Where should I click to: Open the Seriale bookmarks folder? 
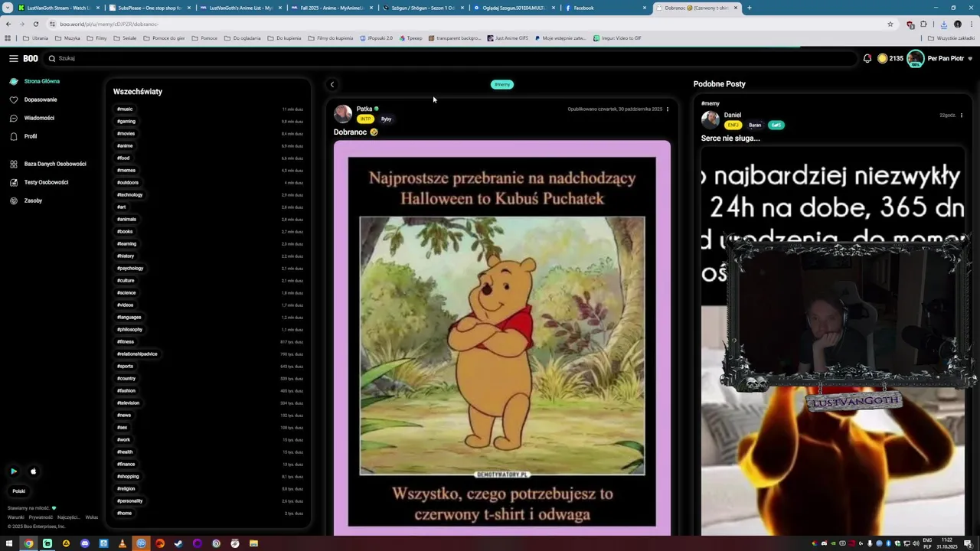pyautogui.click(x=125, y=37)
